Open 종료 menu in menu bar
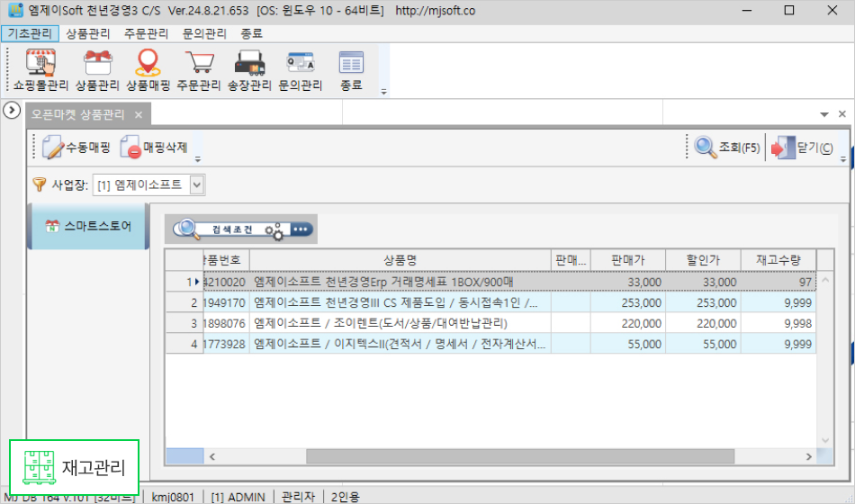The image size is (855, 504). click(x=251, y=33)
